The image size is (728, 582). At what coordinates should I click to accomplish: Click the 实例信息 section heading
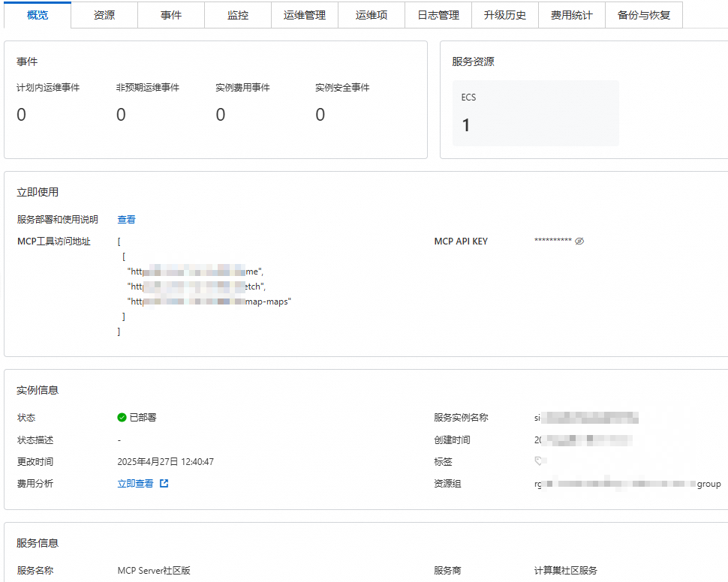[38, 390]
